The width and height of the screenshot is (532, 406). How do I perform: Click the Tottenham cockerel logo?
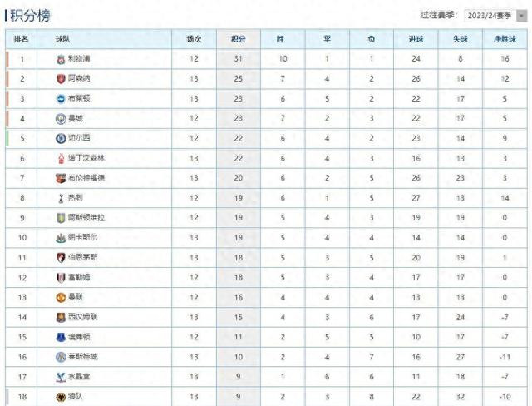point(61,198)
